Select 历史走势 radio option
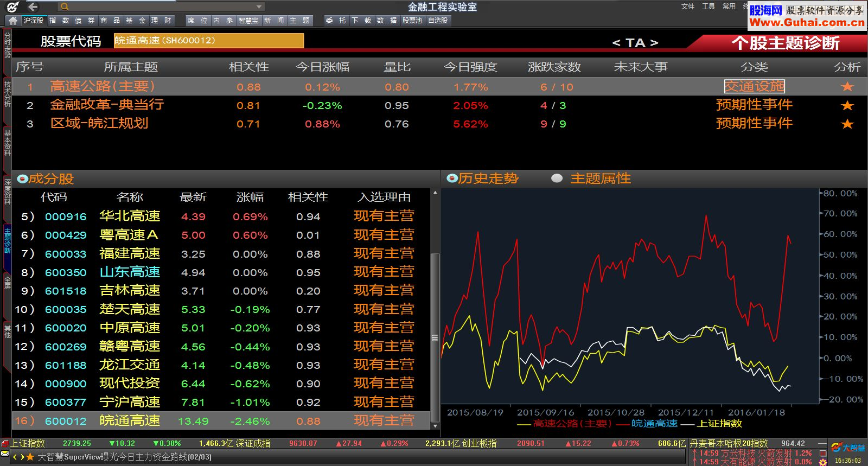The image size is (868, 466). pos(452,178)
